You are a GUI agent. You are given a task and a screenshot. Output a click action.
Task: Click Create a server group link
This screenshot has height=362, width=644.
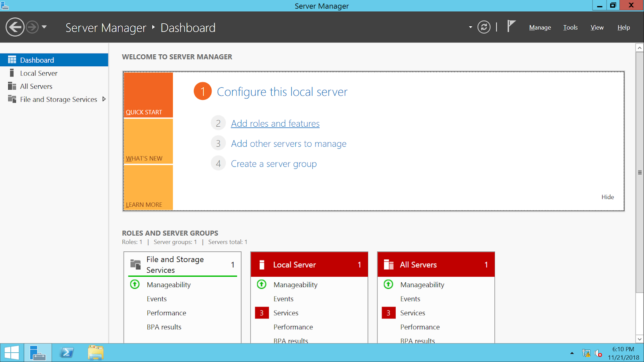pyautogui.click(x=274, y=164)
